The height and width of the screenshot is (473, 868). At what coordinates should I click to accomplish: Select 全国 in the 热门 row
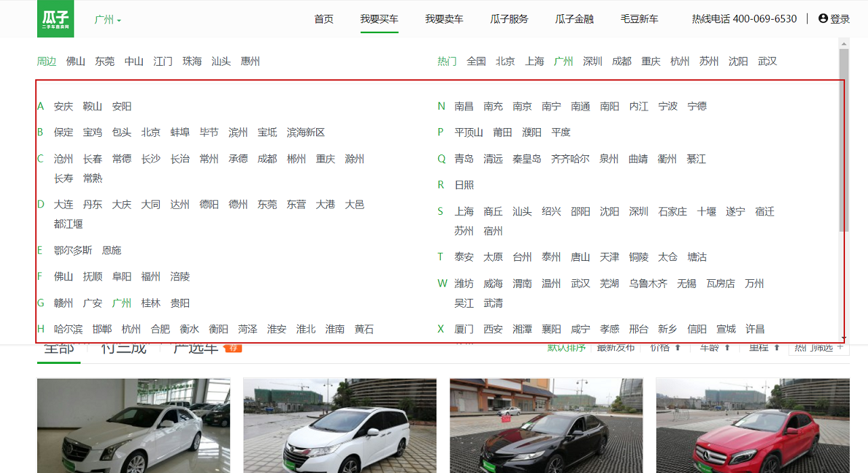pos(476,61)
